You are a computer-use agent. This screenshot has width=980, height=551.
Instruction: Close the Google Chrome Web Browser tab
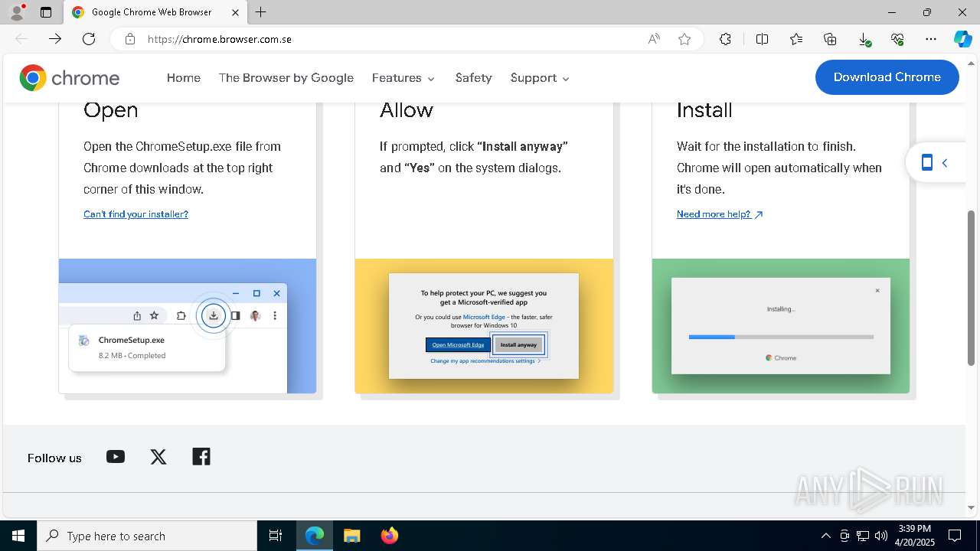point(235,12)
